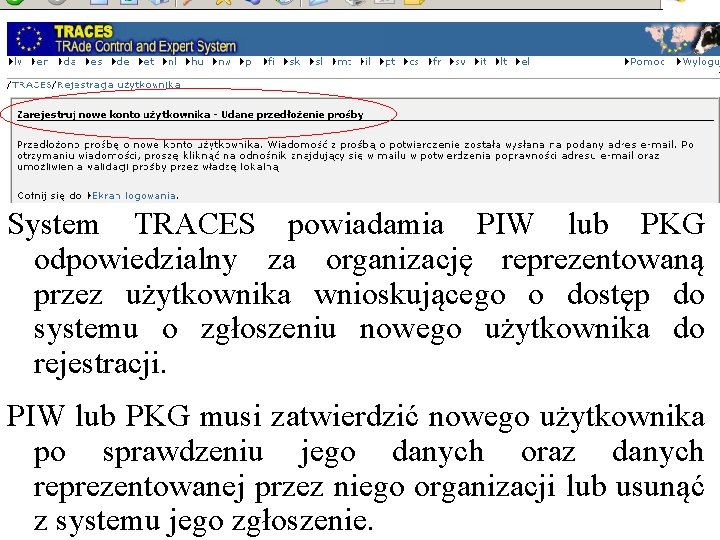Go to TRACES breadcrumb link
Screen dimensions: 720x540
coord(32,85)
